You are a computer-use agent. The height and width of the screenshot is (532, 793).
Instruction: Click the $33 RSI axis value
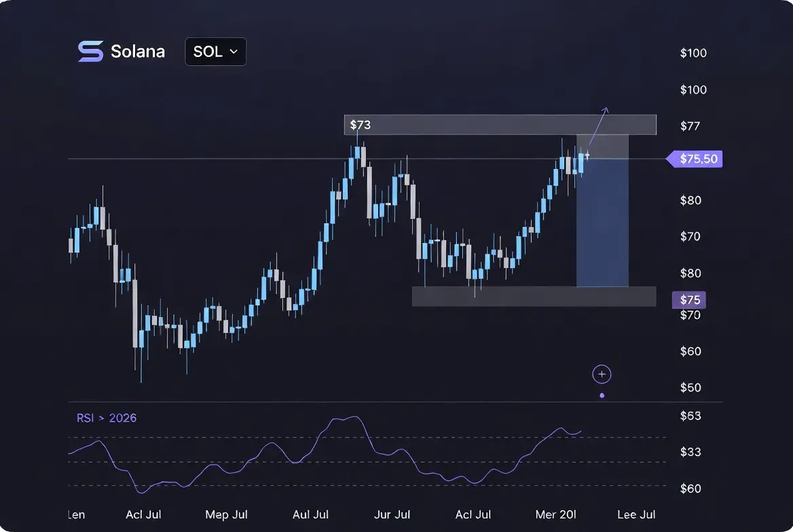690,452
